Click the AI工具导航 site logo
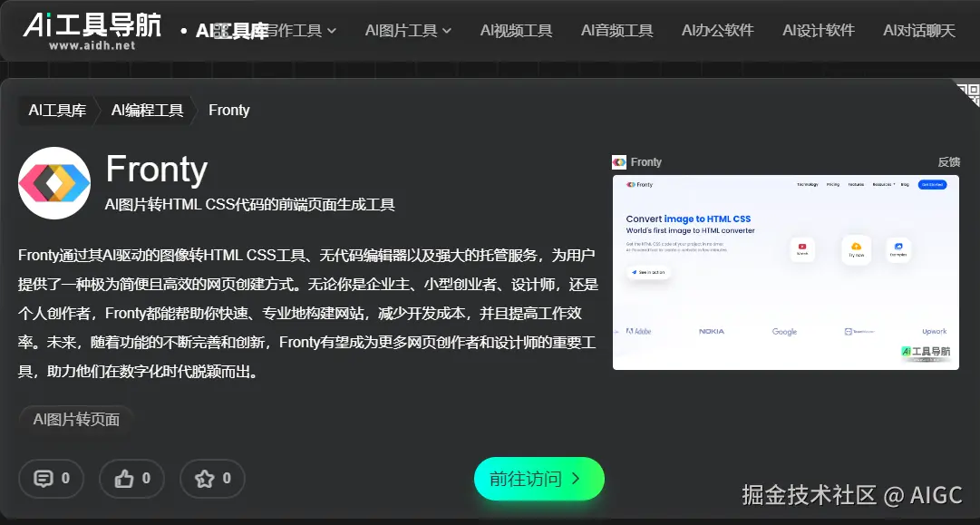Image resolution: width=980 pixels, height=525 pixels. click(x=92, y=31)
